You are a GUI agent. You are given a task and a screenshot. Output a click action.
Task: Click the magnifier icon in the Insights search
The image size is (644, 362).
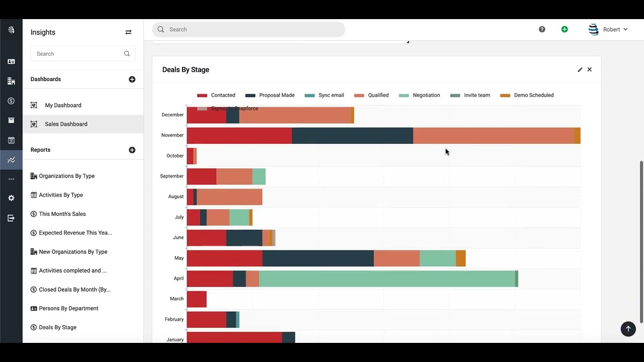tap(127, 54)
